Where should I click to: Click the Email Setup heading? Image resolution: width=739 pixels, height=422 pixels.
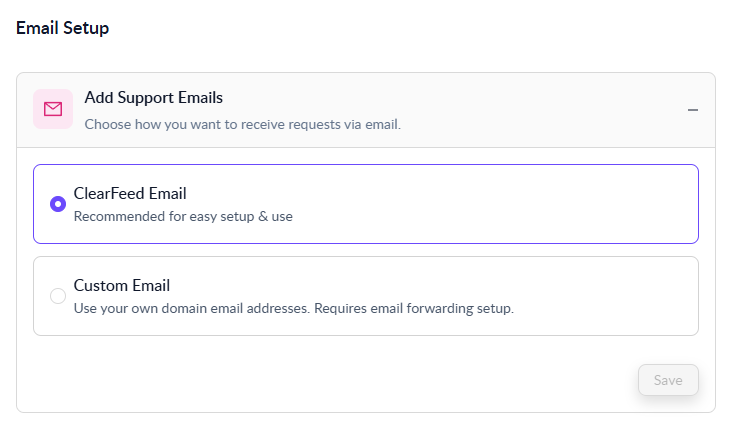[x=62, y=28]
